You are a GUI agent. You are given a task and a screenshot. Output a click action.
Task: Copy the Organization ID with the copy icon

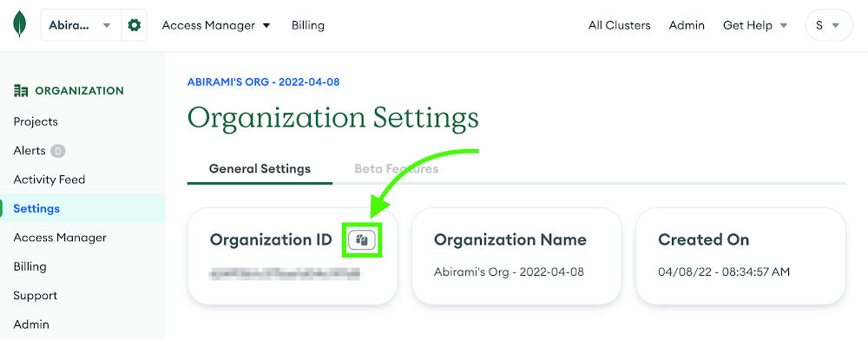(x=362, y=239)
